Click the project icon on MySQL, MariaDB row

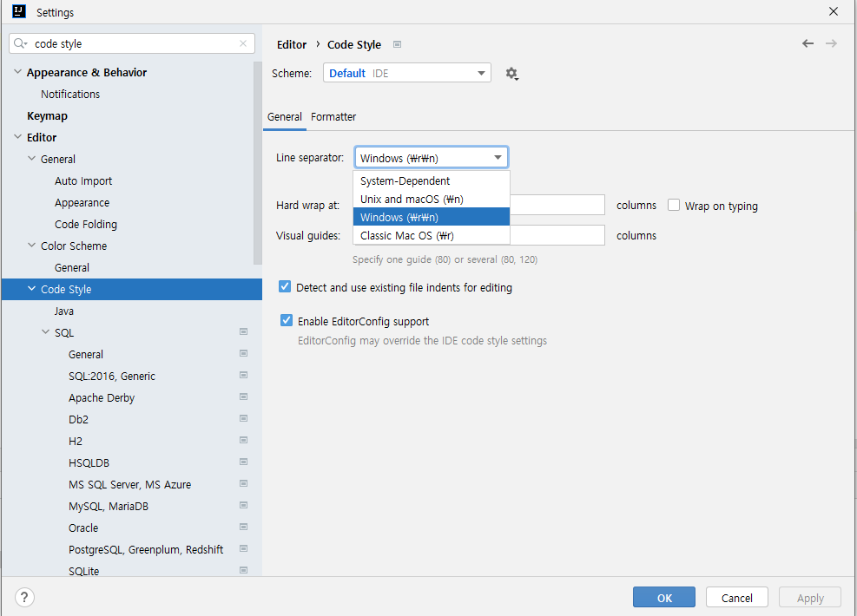pos(244,505)
